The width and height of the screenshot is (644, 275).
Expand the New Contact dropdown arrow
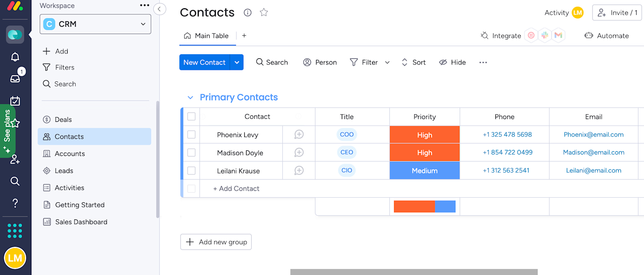(x=237, y=63)
